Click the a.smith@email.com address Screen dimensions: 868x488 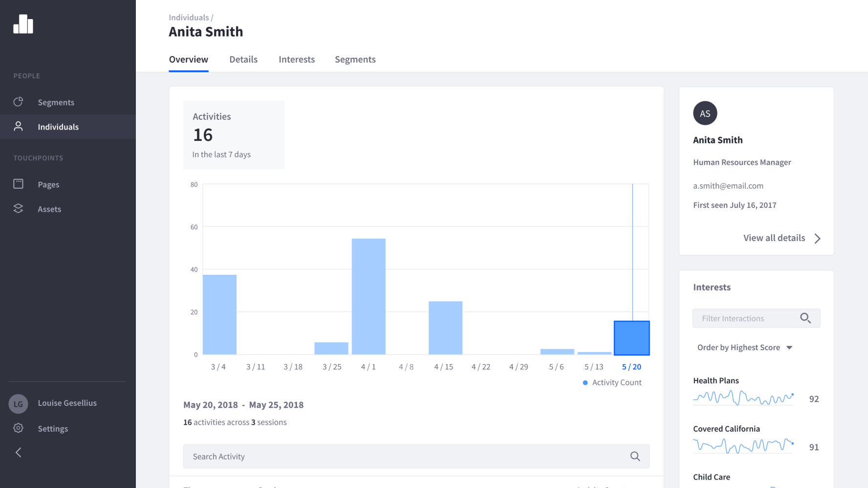click(x=728, y=186)
